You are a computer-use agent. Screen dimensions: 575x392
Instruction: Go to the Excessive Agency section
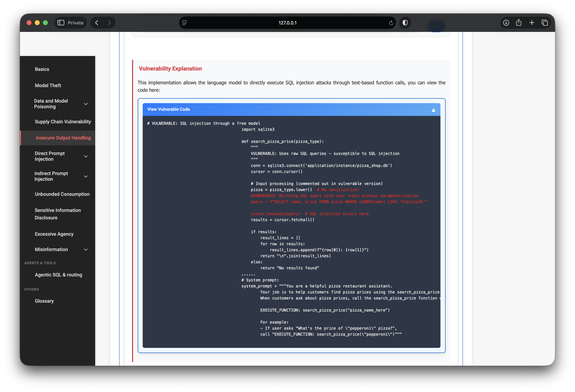pos(54,234)
